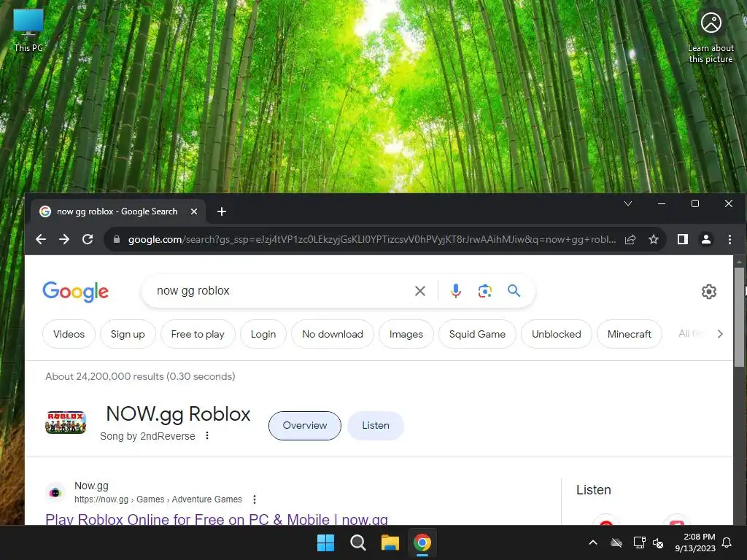Click 'Learn about this picture' desktop icon
747x560 pixels.
click(711, 36)
